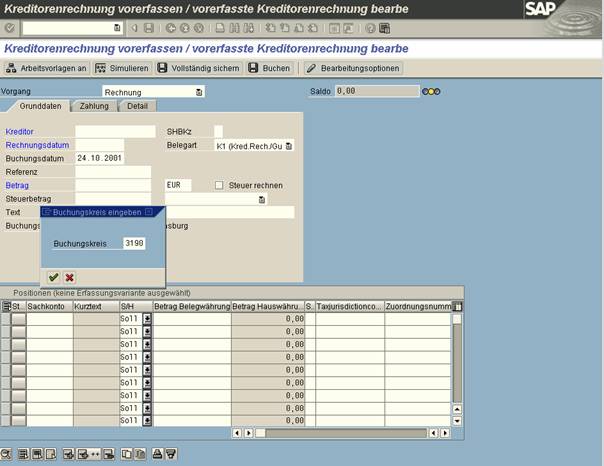Click the Next Page icon in toolbar
This screenshot has width=604, height=466.
[299, 28]
